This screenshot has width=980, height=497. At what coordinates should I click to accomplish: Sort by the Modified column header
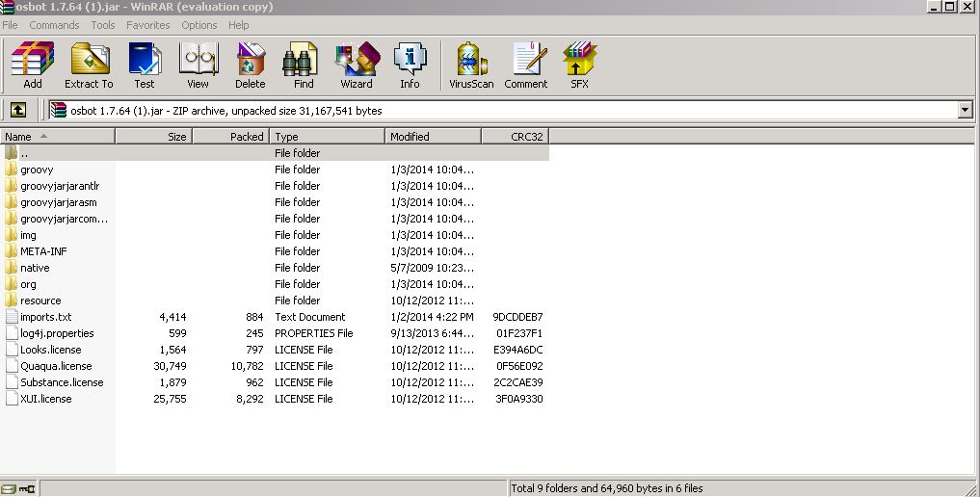point(433,136)
